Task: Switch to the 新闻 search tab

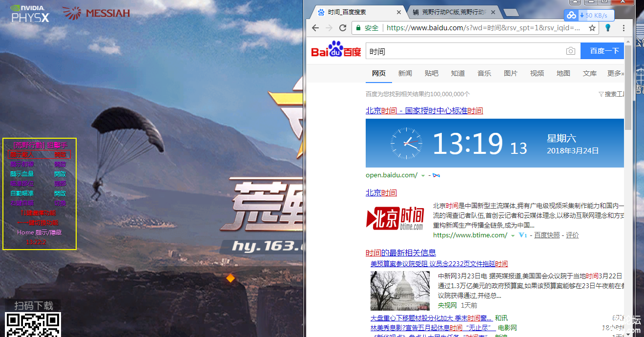Action: 405,73
